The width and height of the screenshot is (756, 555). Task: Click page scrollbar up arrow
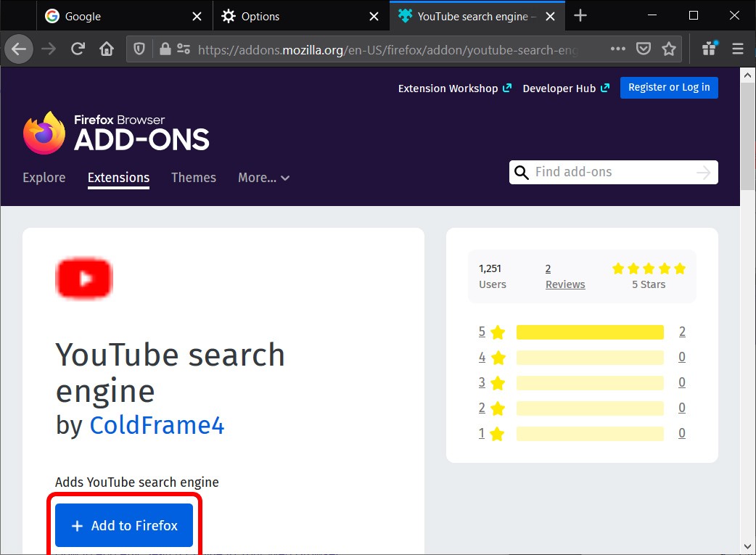pos(747,75)
